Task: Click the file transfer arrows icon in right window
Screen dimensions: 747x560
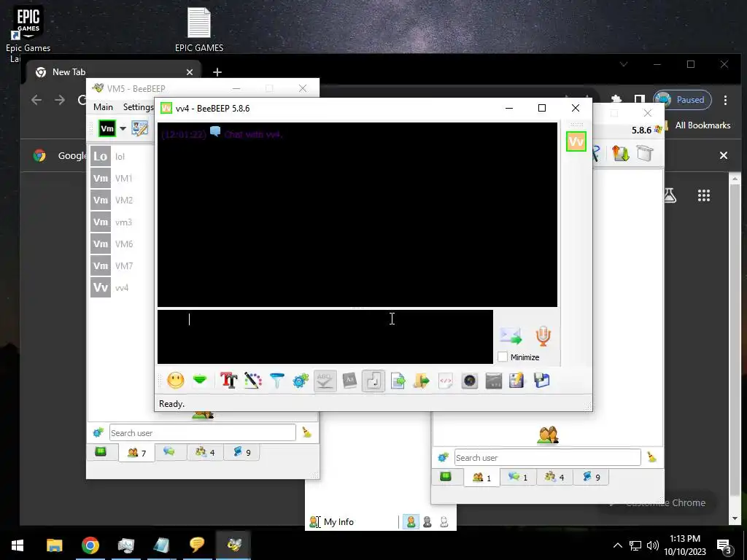Action: 620,153
